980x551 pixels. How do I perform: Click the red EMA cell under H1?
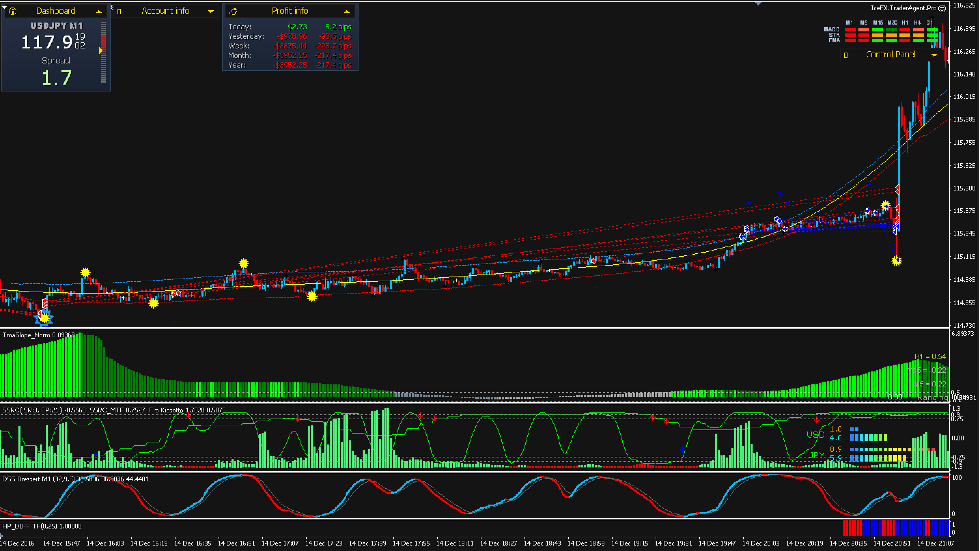click(905, 40)
